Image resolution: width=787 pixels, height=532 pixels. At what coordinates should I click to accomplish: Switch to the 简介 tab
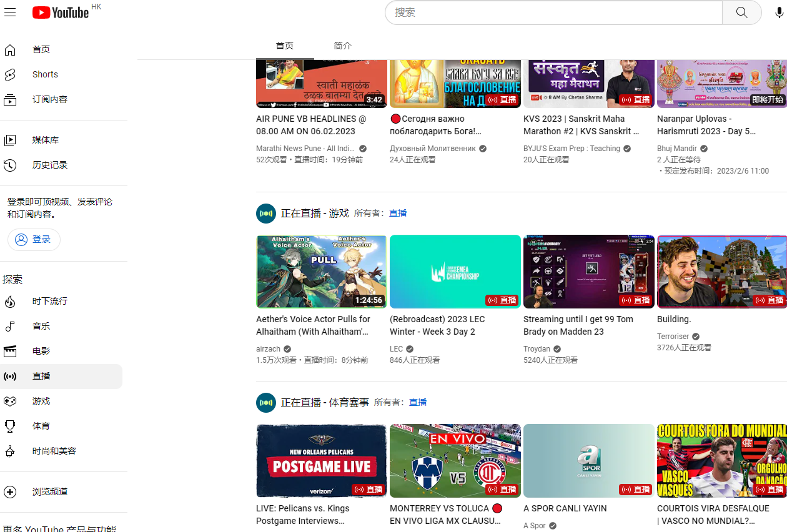click(342, 46)
